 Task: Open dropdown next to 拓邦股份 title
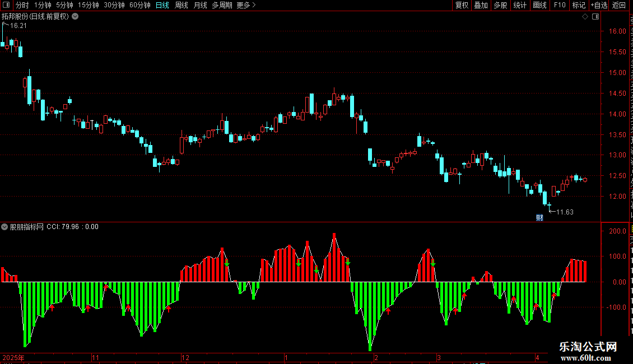click(75, 17)
